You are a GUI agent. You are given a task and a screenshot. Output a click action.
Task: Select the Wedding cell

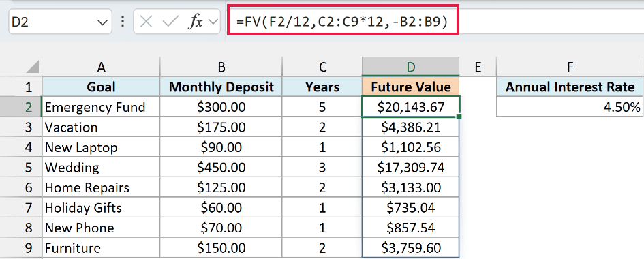click(101, 168)
